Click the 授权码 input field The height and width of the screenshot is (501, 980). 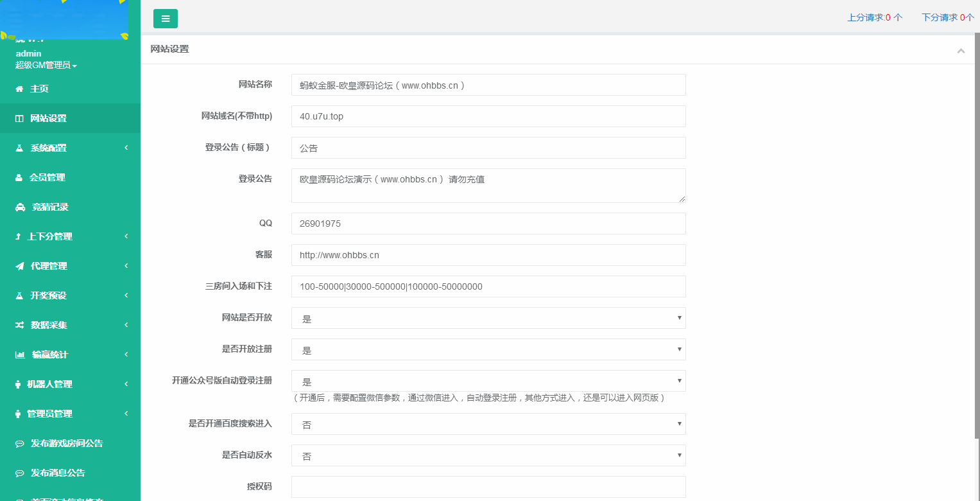coord(488,486)
